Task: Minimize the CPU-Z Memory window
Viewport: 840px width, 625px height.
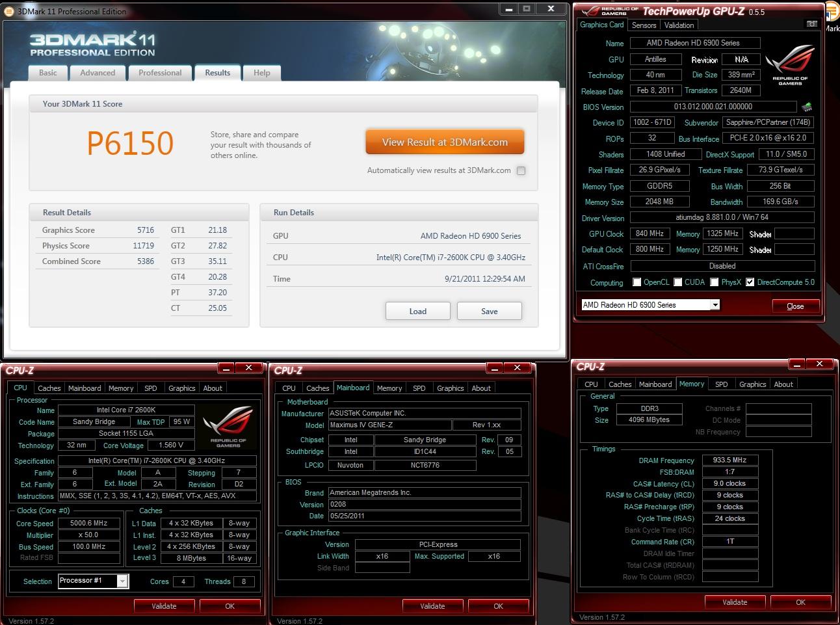Action: tap(796, 364)
